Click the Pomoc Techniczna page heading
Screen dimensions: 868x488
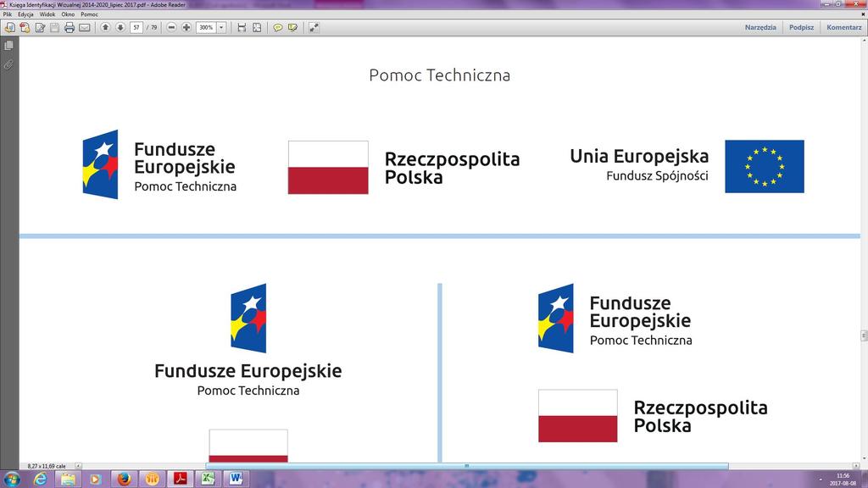pos(440,75)
